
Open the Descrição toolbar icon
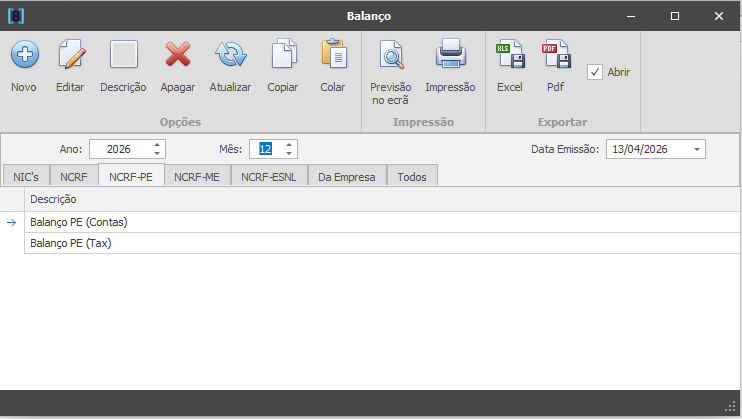point(123,55)
